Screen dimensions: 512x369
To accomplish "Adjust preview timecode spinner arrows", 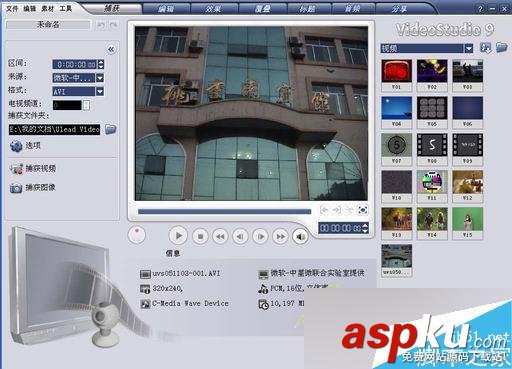I will point(365,228).
